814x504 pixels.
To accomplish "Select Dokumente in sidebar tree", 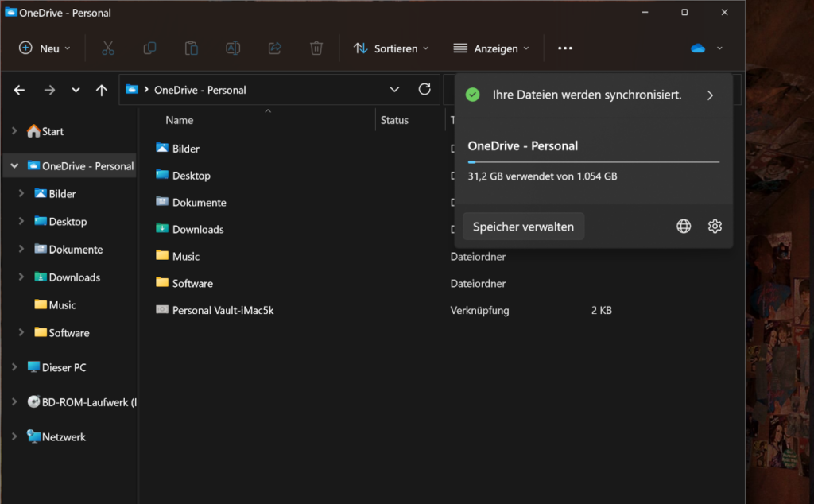I will [x=76, y=249].
